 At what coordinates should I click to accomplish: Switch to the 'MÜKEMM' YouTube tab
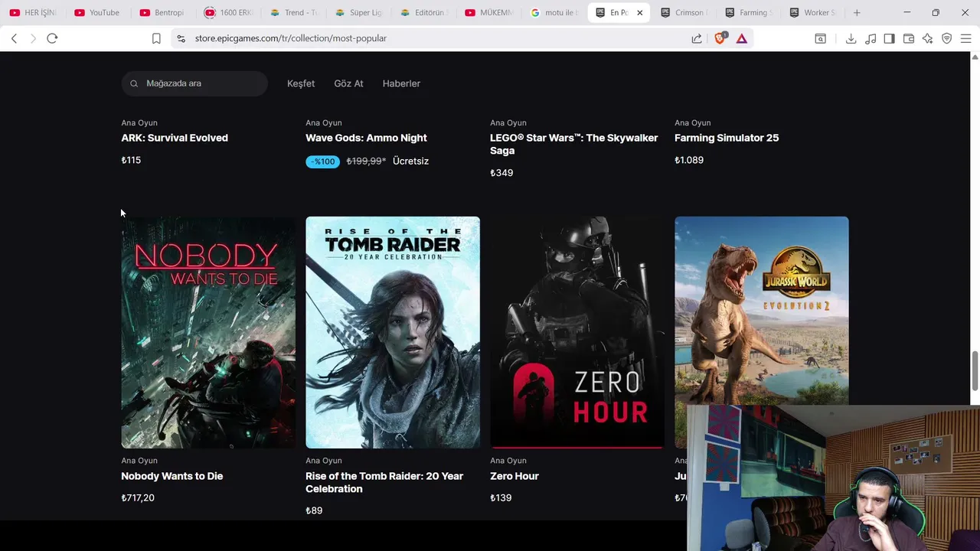tap(488, 12)
